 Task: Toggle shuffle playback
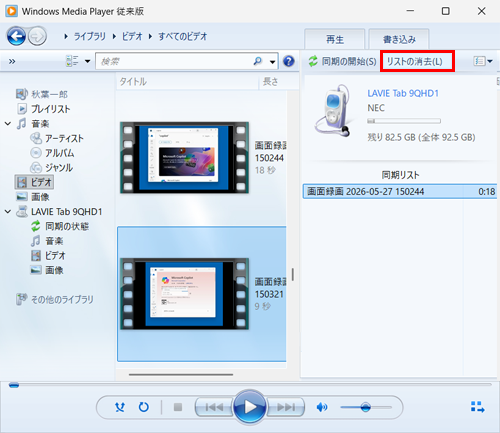coord(120,407)
